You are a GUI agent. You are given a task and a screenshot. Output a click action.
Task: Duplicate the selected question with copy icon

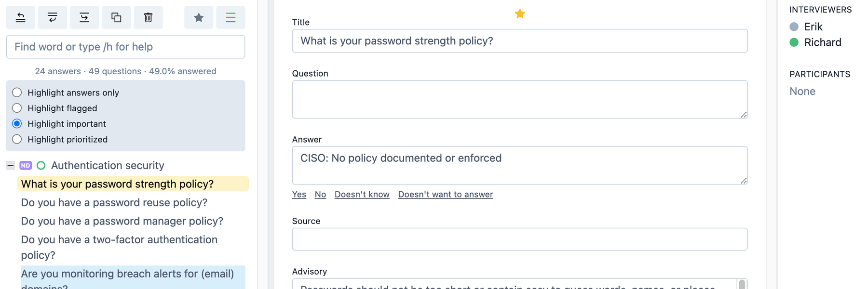[116, 18]
